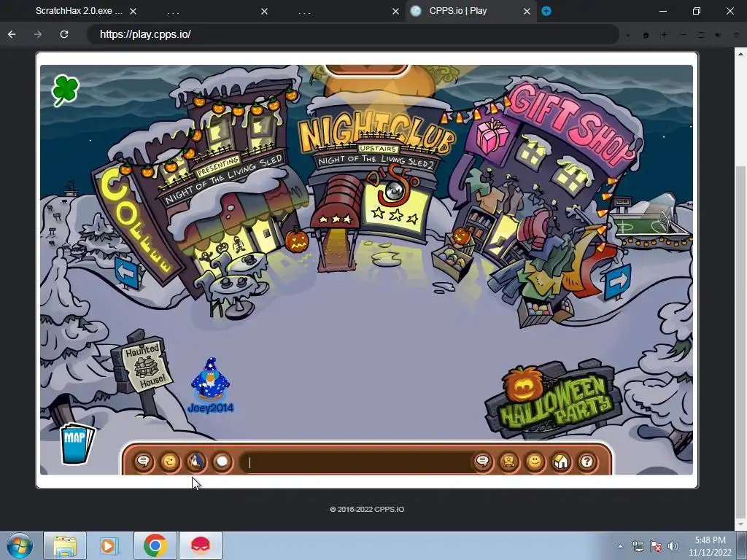Click the left blue arrow sign
This screenshot has width=747, height=560.
click(126, 273)
